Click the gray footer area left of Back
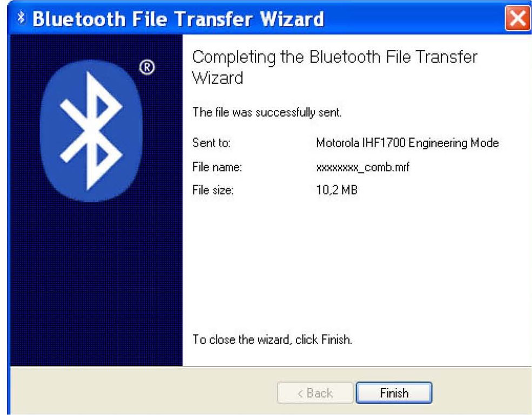Screen dimensions: 532x415 (143, 391)
